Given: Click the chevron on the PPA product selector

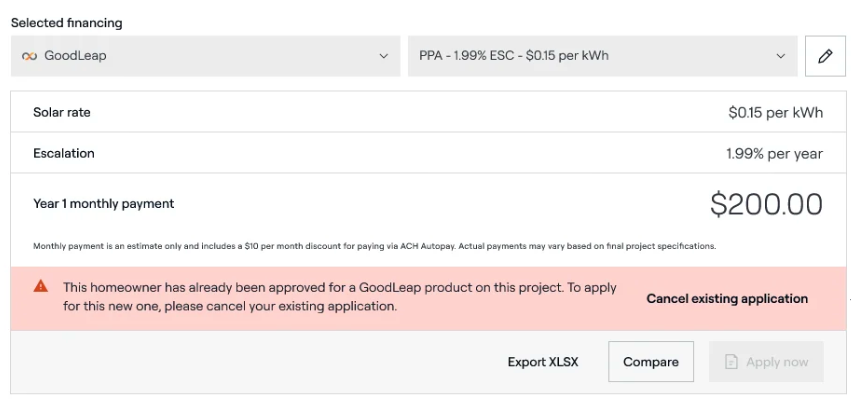Looking at the screenshot, I should click(x=781, y=56).
